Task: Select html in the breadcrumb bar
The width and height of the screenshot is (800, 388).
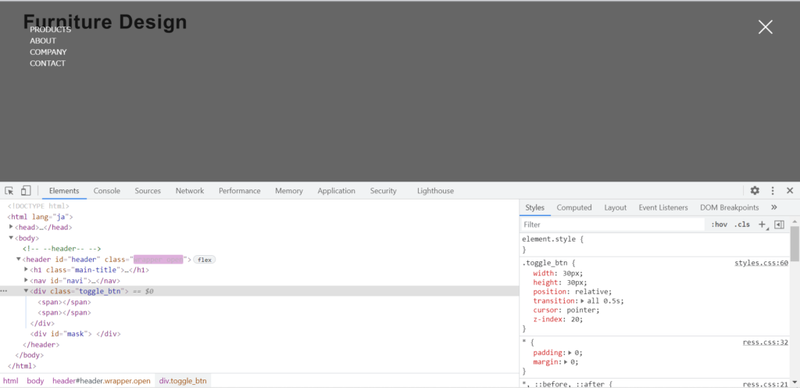Action: 10,381
